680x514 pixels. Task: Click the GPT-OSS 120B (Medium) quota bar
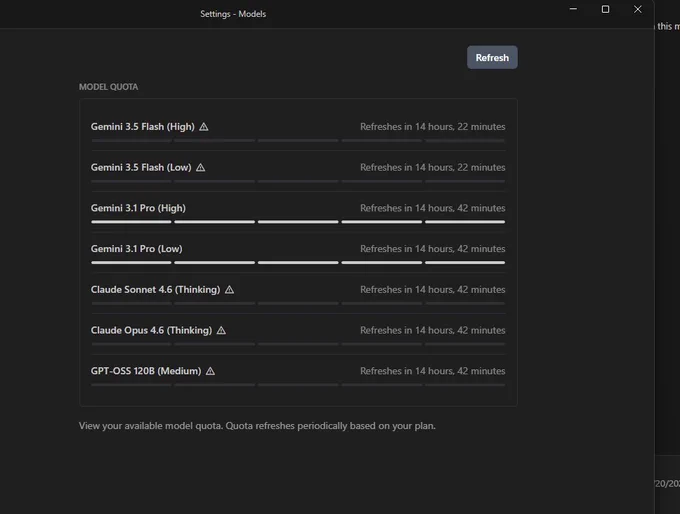click(x=298, y=385)
